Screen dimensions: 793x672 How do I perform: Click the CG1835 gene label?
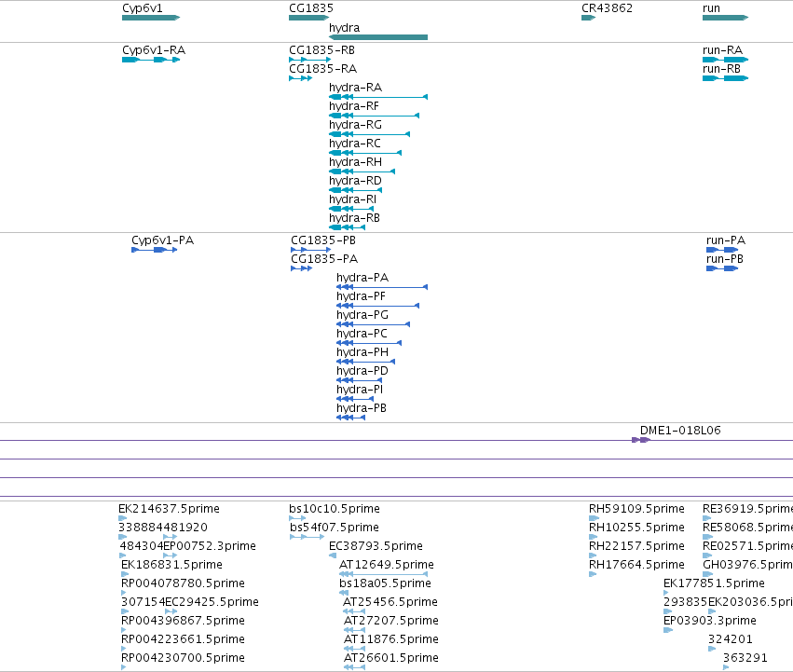click(311, 8)
